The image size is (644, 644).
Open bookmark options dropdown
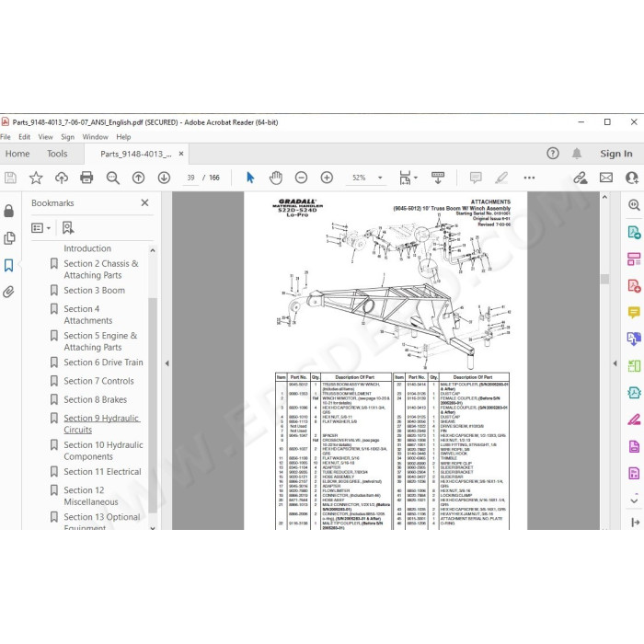[x=41, y=228]
